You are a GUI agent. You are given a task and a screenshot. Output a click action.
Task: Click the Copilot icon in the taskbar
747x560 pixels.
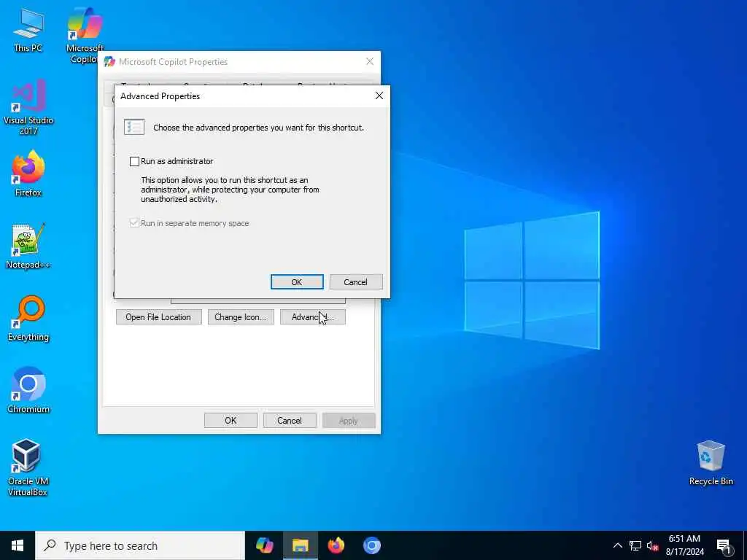pos(264,545)
